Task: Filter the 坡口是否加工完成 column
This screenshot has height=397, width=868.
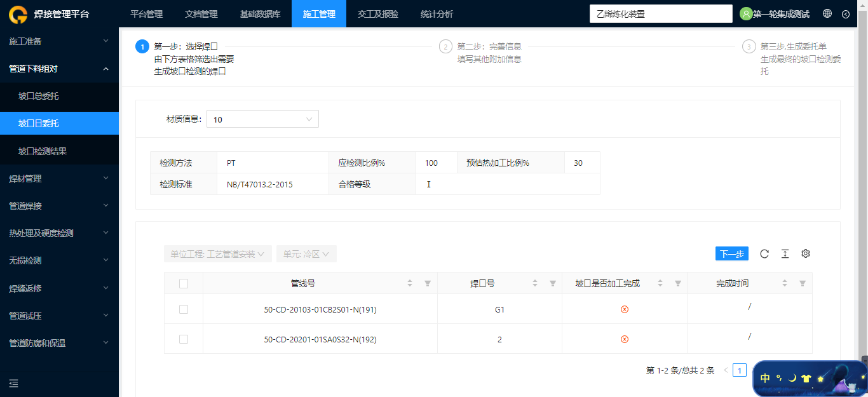Action: [x=678, y=283]
